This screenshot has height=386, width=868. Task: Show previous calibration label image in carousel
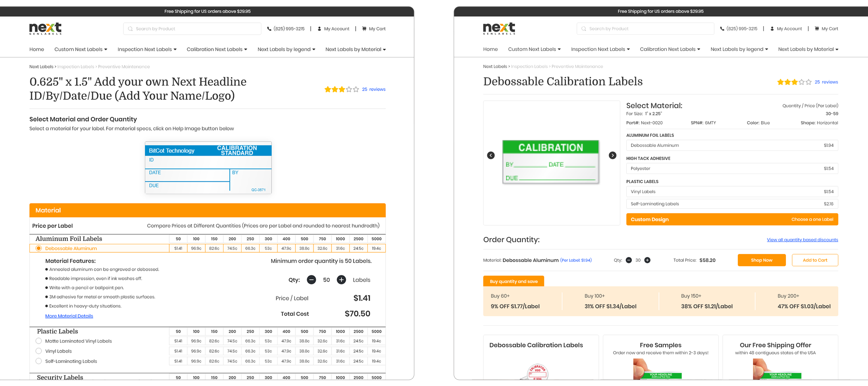pos(491,155)
